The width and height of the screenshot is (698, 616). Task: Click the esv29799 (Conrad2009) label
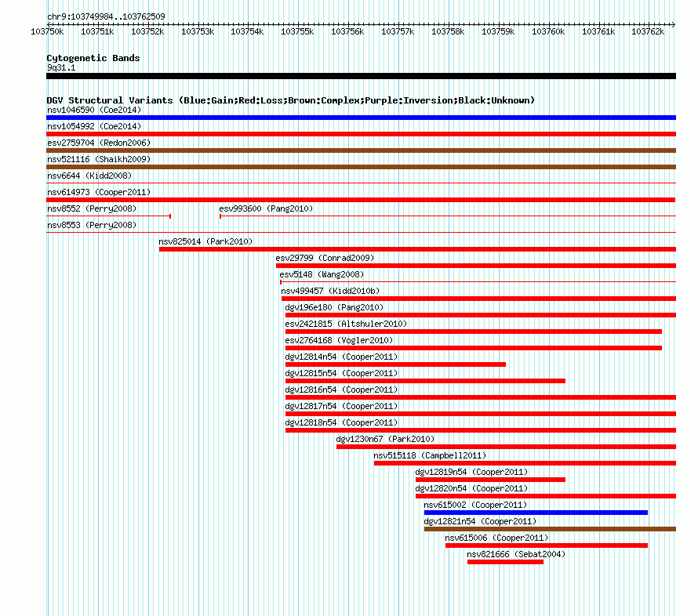[325, 258]
